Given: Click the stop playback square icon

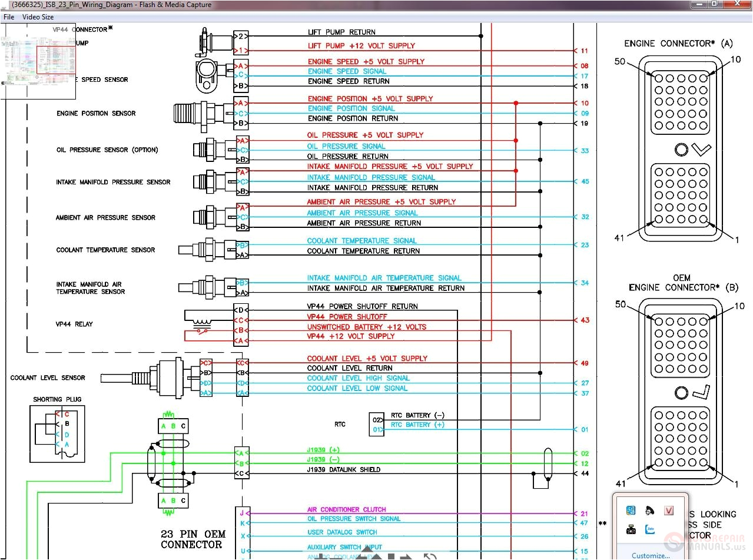Looking at the screenshot, I should tap(391, 556).
